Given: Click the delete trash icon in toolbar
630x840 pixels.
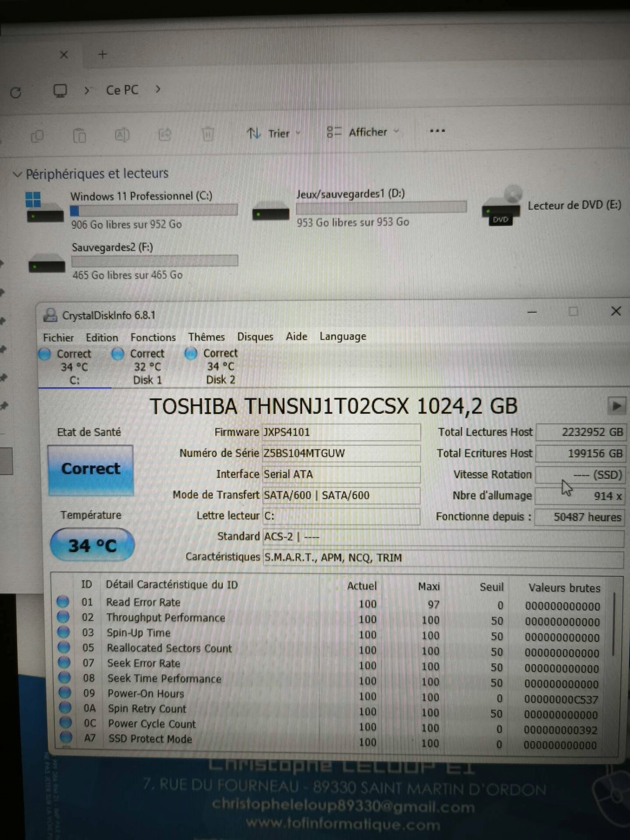Looking at the screenshot, I should [x=208, y=134].
